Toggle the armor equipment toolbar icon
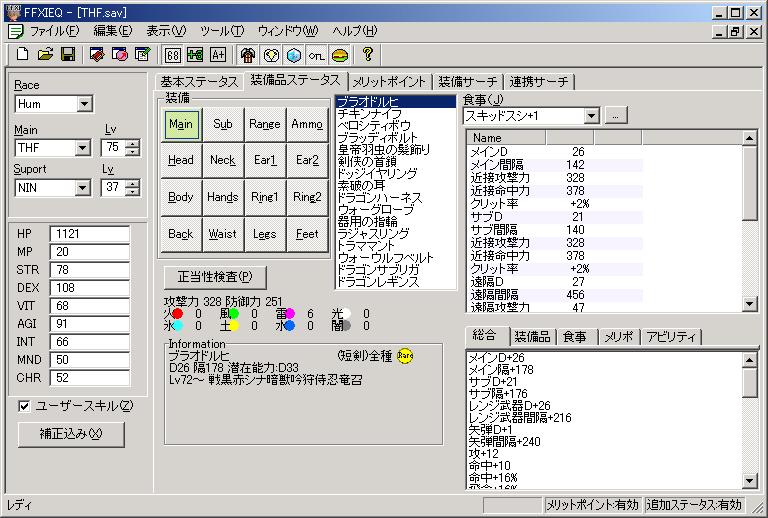This screenshot has height=518, width=768. (x=248, y=54)
